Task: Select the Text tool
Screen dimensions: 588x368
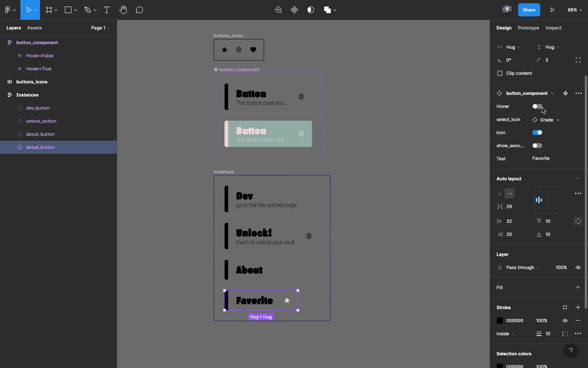Action: (x=107, y=10)
